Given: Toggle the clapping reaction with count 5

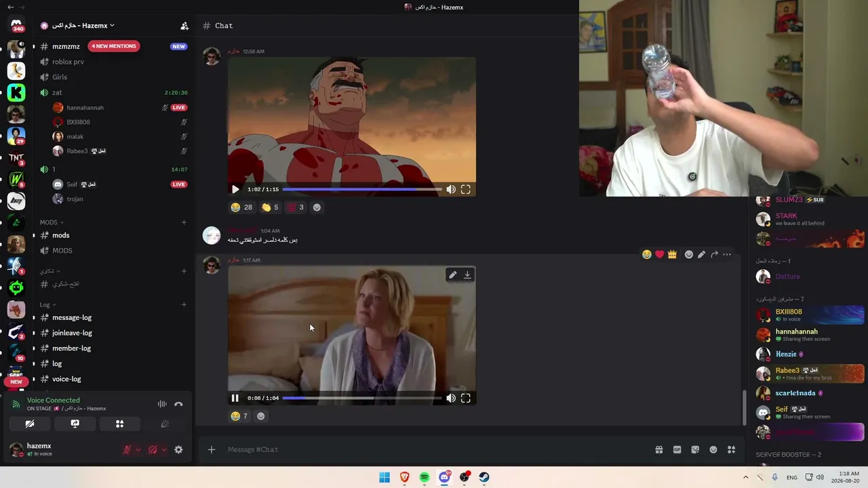Looking at the screenshot, I should (271, 207).
